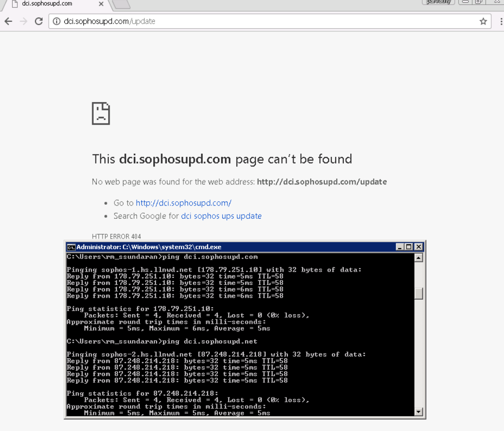Click the cmd scrollbar up arrow

(418, 258)
